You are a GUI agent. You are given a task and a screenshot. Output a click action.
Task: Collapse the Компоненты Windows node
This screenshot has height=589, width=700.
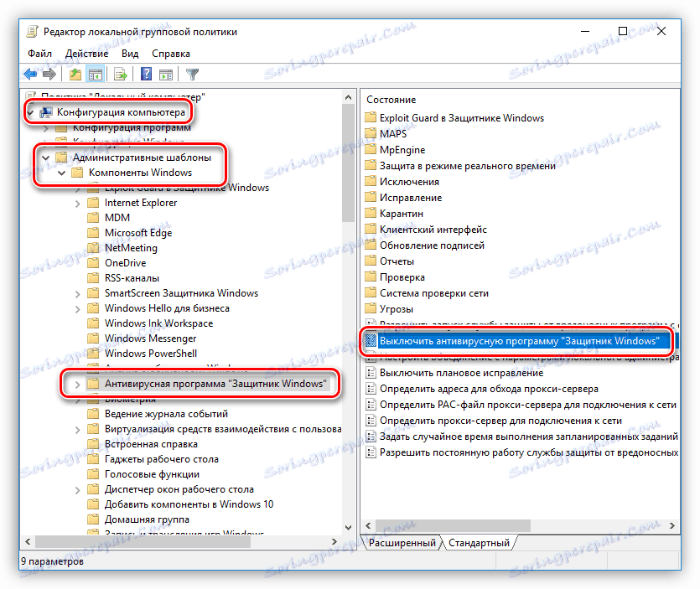point(61,173)
